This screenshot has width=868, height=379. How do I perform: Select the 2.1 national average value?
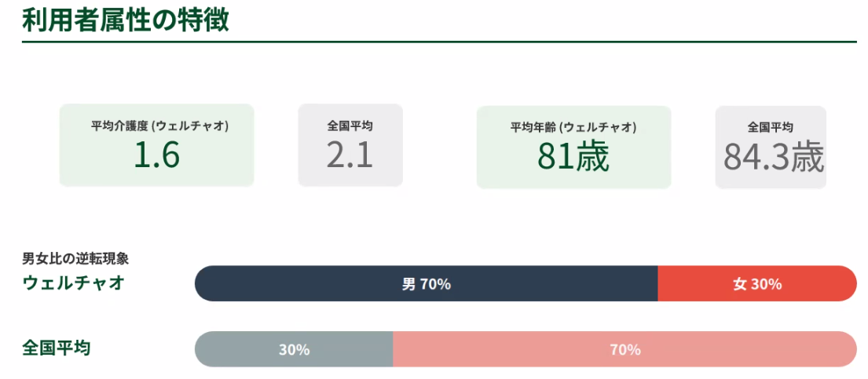point(350,155)
